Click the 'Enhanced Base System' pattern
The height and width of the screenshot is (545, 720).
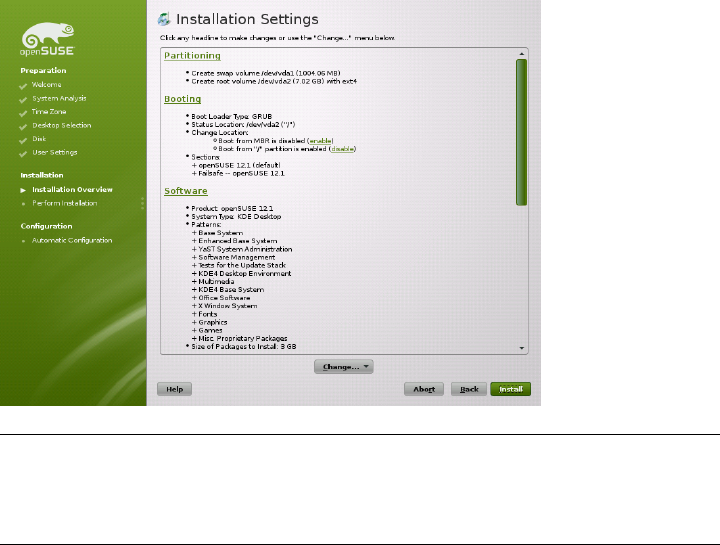[238, 241]
